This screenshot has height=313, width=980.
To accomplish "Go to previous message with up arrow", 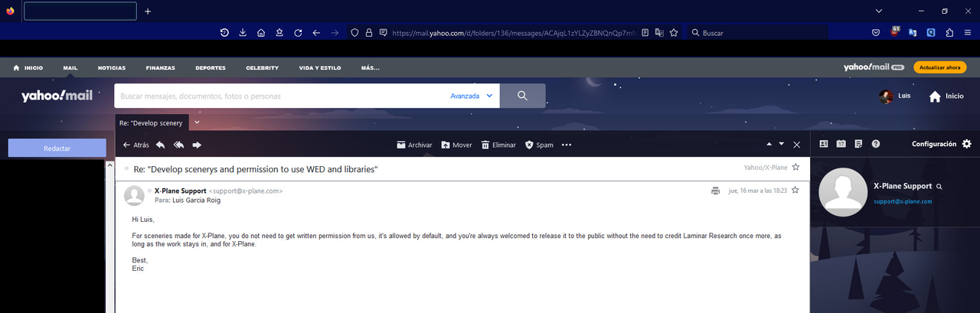I will [x=769, y=144].
